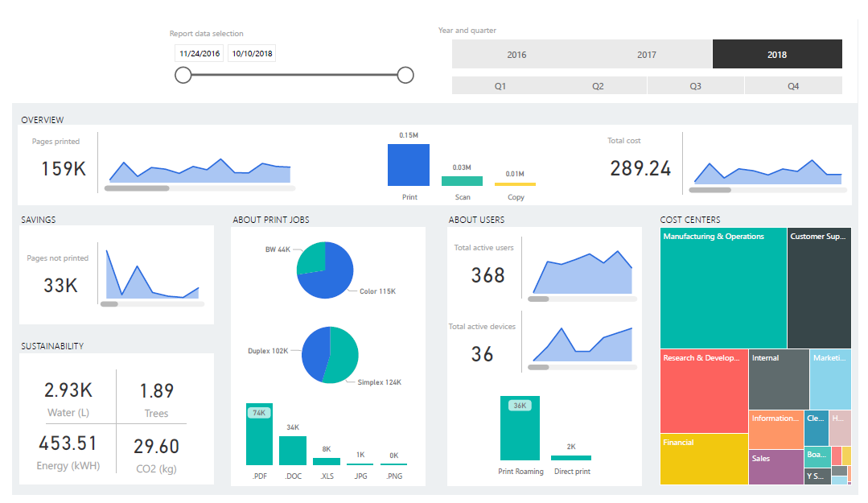Click the start date field 11/24/2016
This screenshot has height=503, width=868.
[200, 54]
